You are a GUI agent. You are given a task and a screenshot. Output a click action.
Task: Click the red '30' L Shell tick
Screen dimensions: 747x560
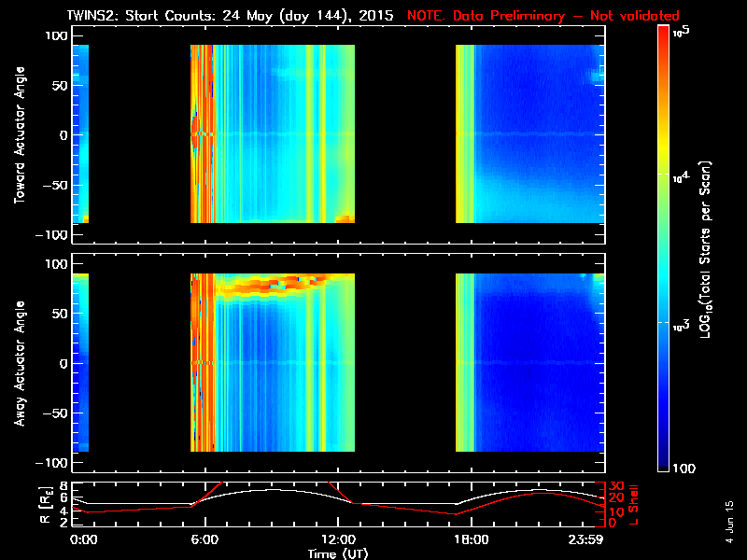click(616, 486)
